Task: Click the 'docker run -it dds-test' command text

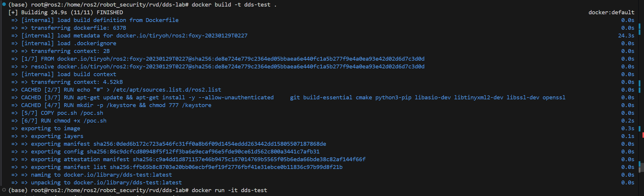Action: pyautogui.click(x=229, y=190)
